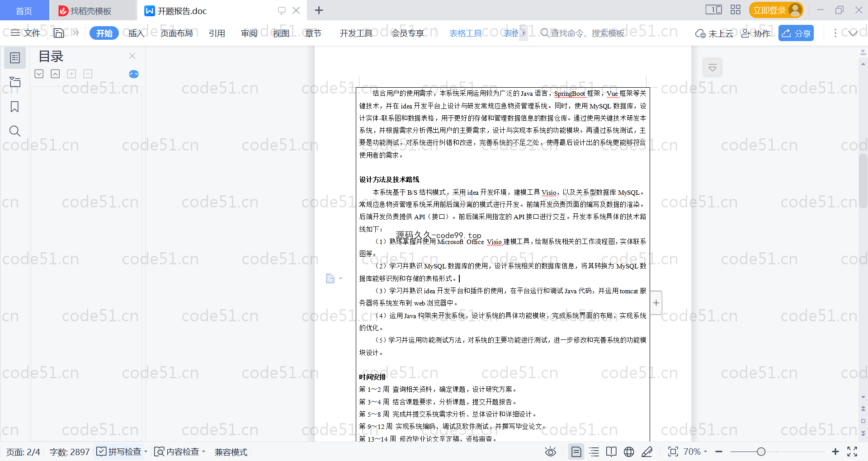The height and width of the screenshot is (461, 868).
Task: Click the 未上云 cloud status button
Action: pyautogui.click(x=714, y=33)
